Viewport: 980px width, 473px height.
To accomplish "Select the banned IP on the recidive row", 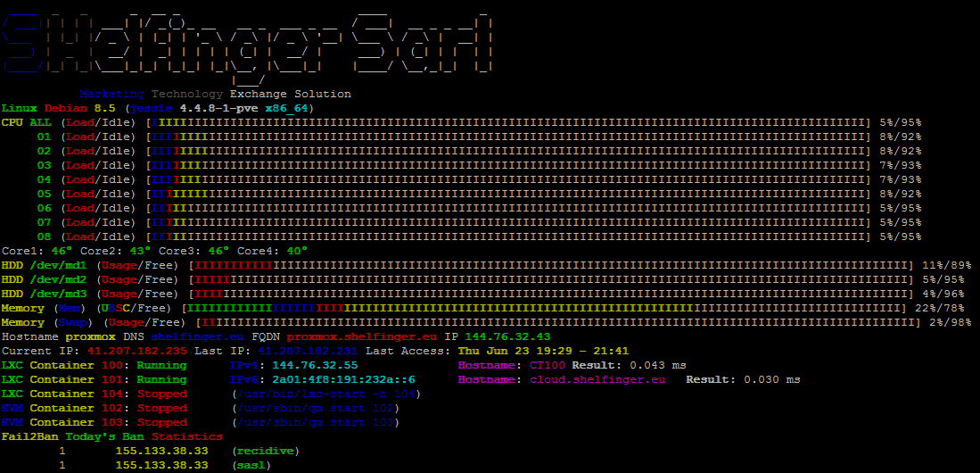I will pyautogui.click(x=162, y=451).
